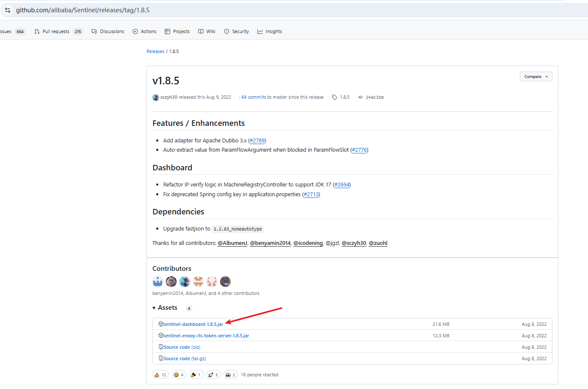
Task: Click the sixth contributor avatar
Action: click(x=226, y=281)
